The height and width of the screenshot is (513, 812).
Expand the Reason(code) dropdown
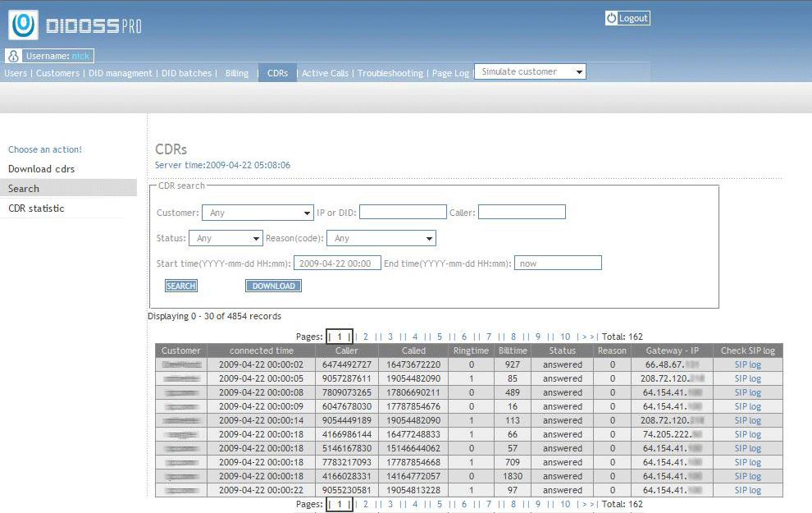[381, 238]
